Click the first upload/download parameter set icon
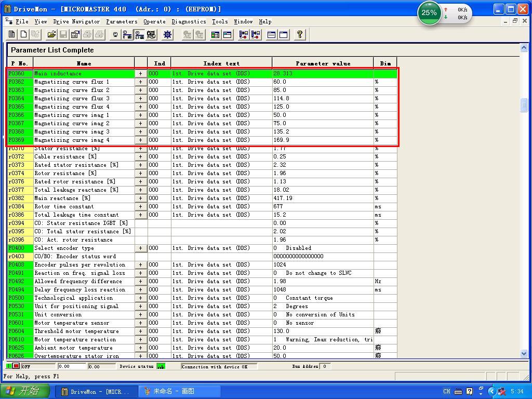The width and height of the screenshot is (532, 399). point(243,34)
